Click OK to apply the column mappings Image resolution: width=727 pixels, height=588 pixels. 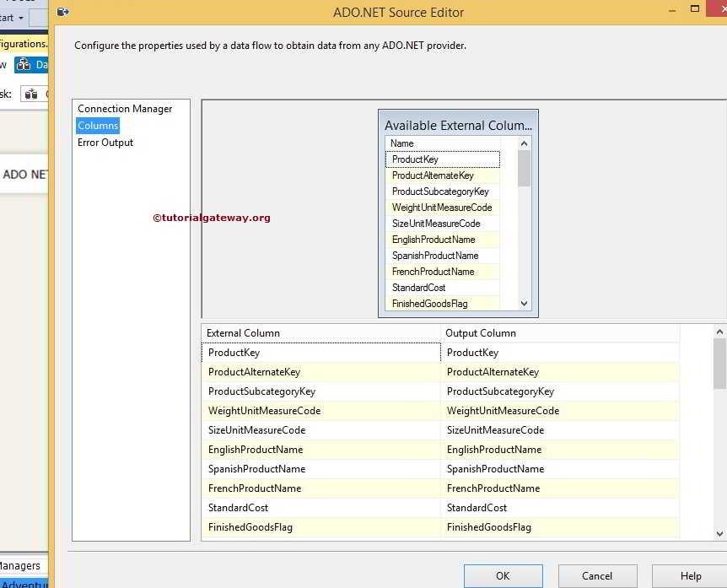[503, 575]
